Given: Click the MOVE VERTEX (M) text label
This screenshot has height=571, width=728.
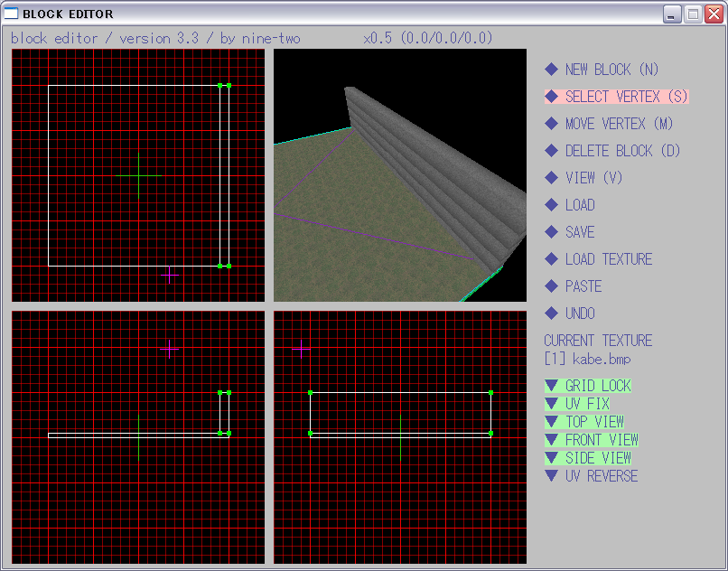Looking at the screenshot, I should 619,124.
